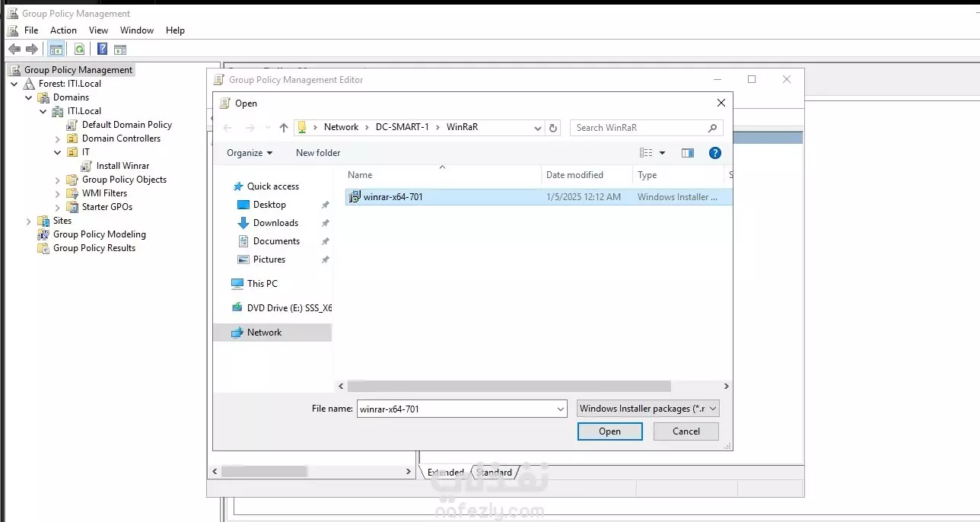This screenshot has height=522, width=980.
Task: Click the file list horizontal scrollbar
Action: point(509,387)
